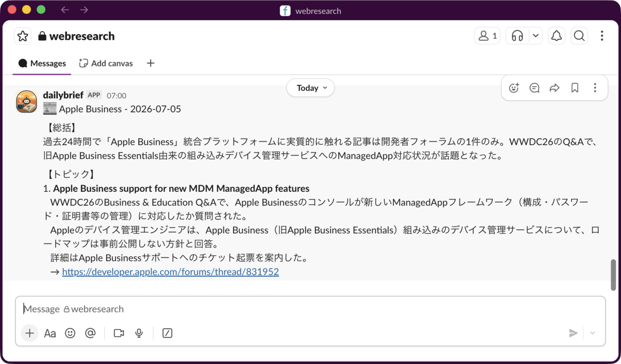This screenshot has width=621, height=364.
Task: Add emoji reaction to message
Action: tap(514, 88)
